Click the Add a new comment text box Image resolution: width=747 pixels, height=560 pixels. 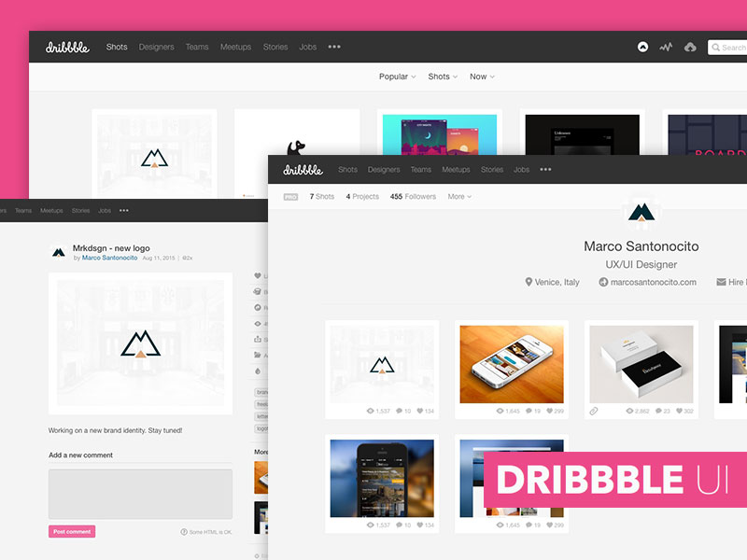[141, 494]
